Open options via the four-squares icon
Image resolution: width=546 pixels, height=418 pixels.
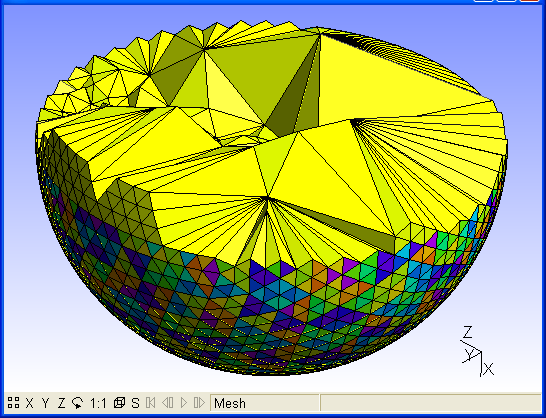pyautogui.click(x=13, y=403)
